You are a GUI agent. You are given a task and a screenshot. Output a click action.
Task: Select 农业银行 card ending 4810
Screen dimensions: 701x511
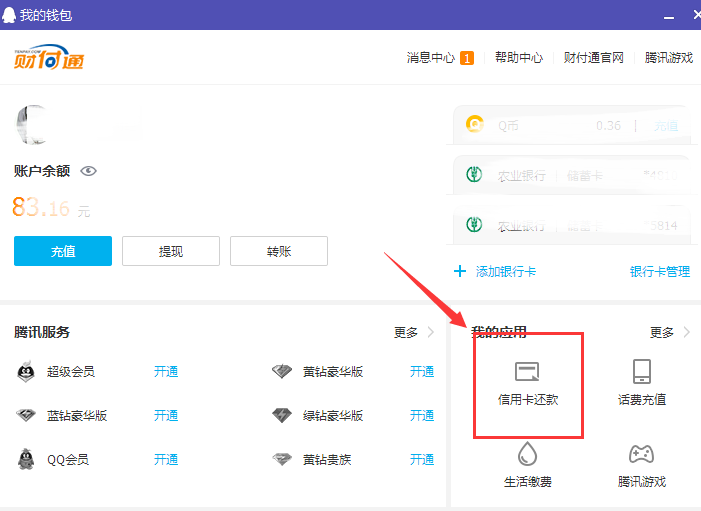pos(572,175)
